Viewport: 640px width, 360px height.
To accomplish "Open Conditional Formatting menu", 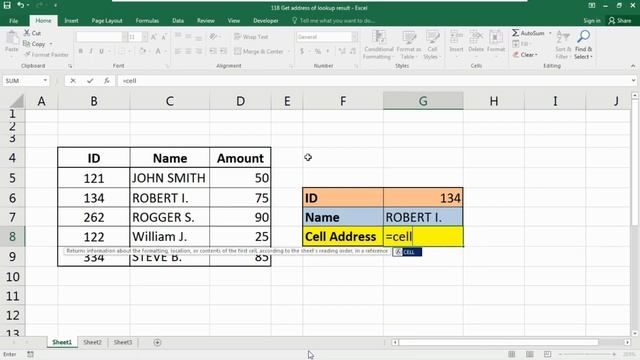I will (379, 45).
